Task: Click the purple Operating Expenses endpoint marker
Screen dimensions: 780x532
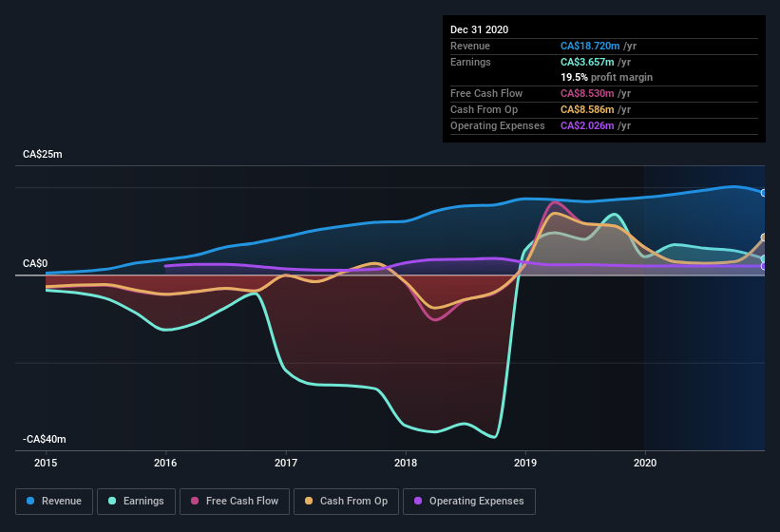Action: point(764,266)
